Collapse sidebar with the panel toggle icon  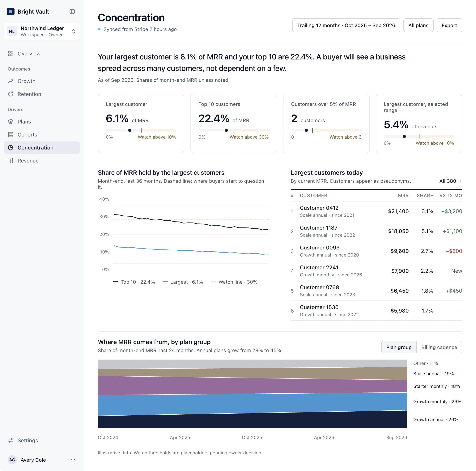tap(72, 12)
